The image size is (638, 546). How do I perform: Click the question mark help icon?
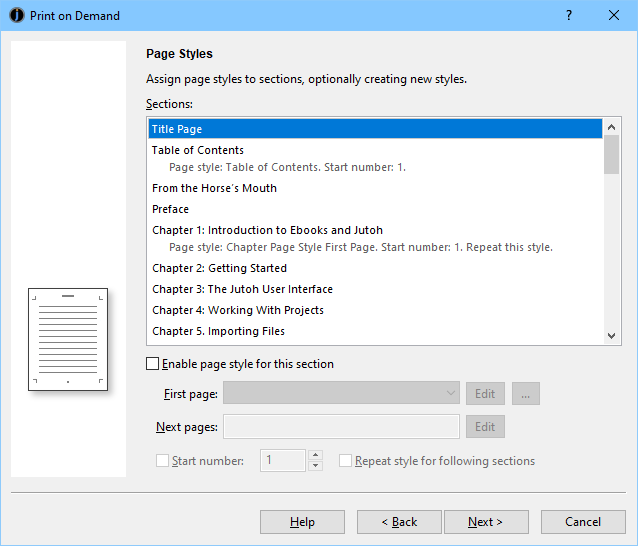[x=569, y=15]
